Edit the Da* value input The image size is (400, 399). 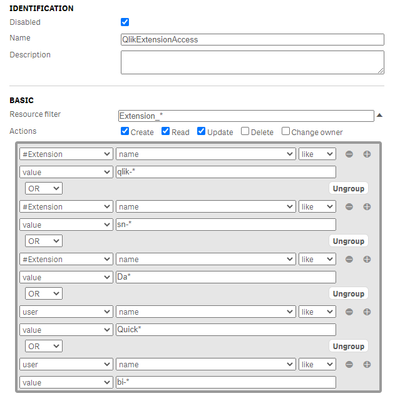pos(226,277)
